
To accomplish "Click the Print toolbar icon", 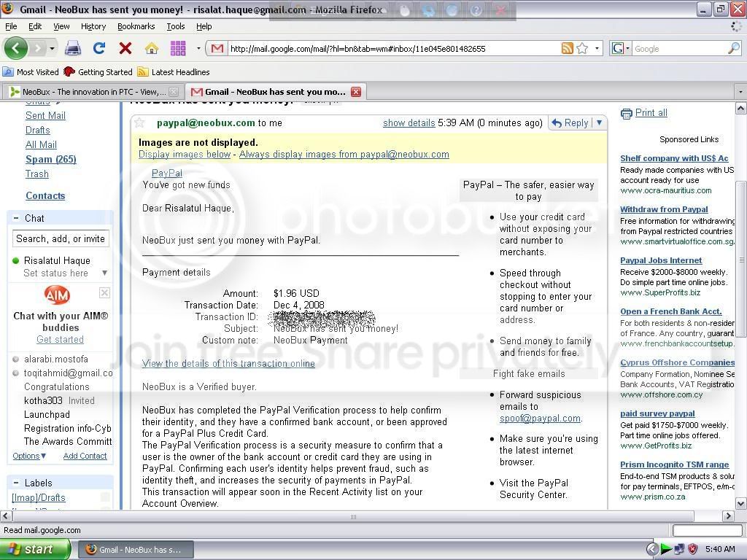I will click(x=73, y=48).
